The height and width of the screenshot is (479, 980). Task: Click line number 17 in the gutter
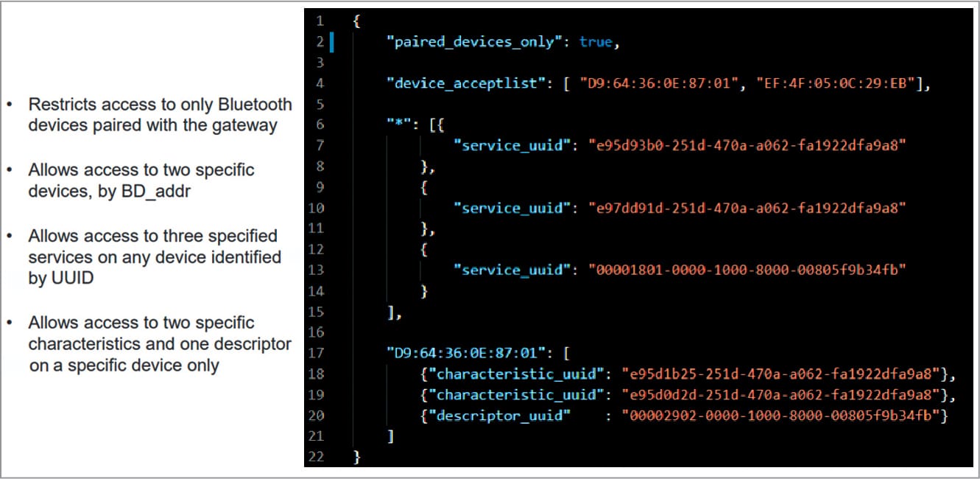pyautogui.click(x=317, y=353)
